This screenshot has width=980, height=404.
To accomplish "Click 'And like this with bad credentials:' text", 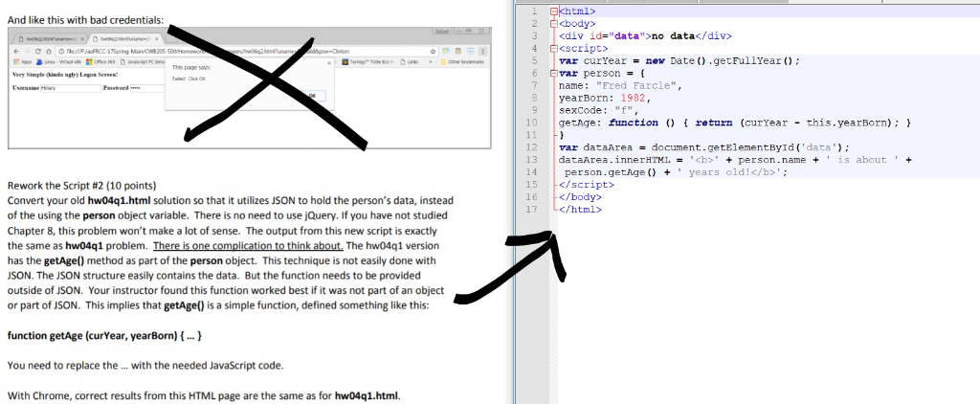I will coord(85,20).
